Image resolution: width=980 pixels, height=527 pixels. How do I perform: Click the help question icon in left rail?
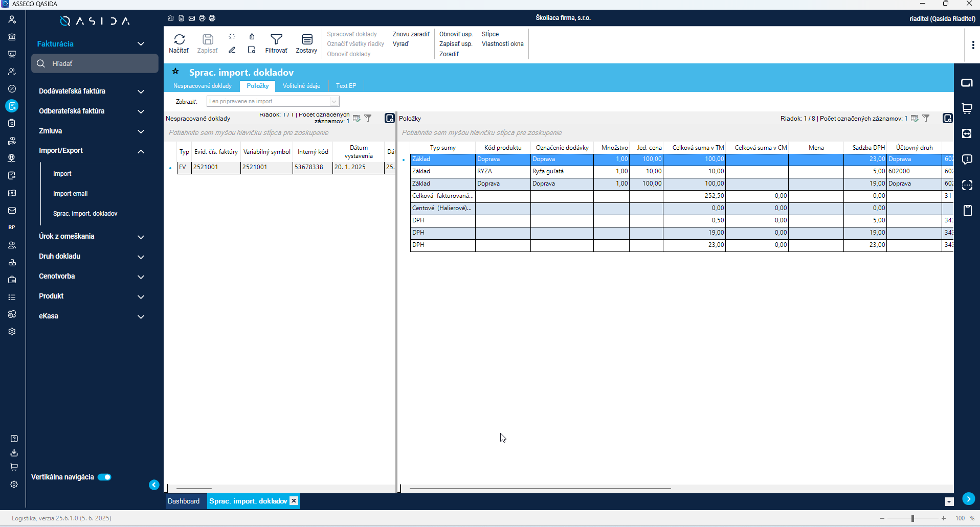point(14,439)
